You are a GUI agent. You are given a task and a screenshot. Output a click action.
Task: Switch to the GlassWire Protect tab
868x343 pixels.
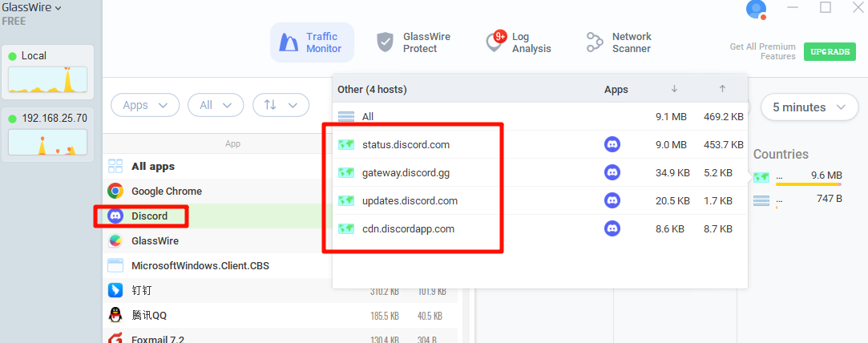coord(414,42)
